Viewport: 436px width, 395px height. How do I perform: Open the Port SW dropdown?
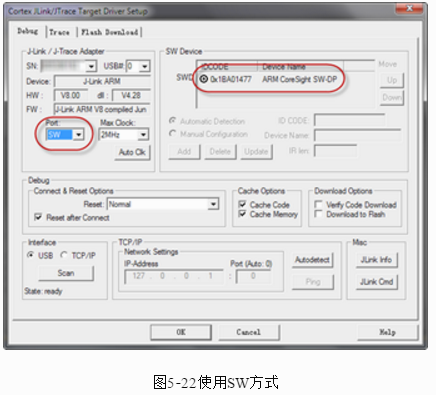tap(79, 135)
